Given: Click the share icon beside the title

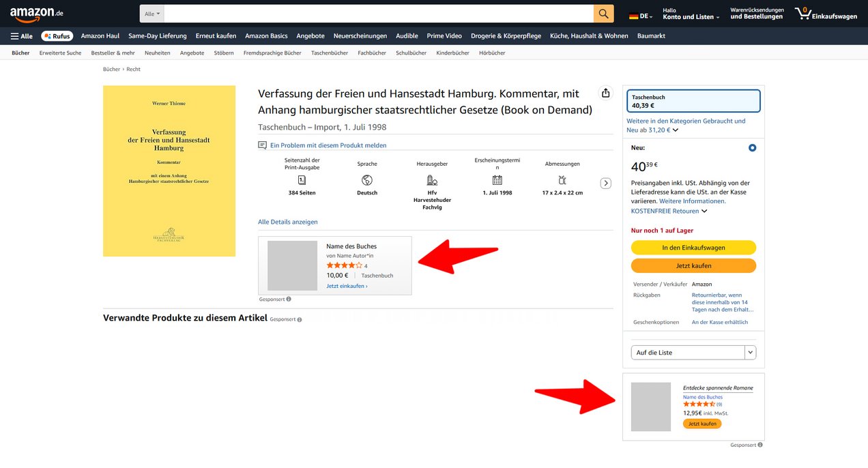Looking at the screenshot, I should click(605, 93).
